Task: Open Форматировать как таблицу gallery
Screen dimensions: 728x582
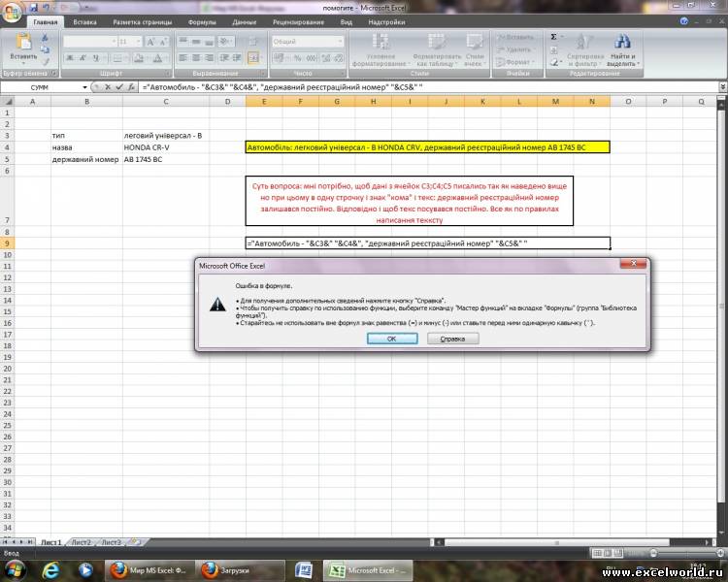Action: (x=437, y=50)
